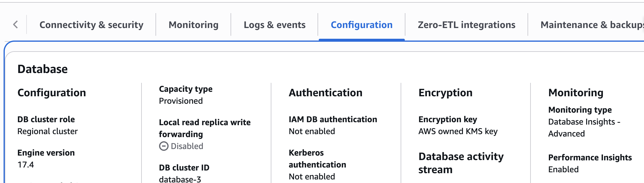Select the Logs & events tab
Viewport: 644px width, 183px height.
(x=274, y=25)
